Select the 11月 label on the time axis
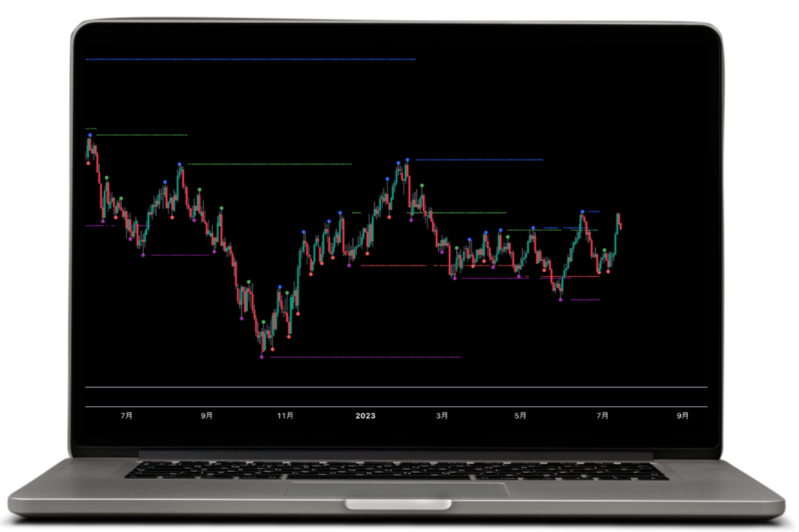799x532 pixels. pyautogui.click(x=285, y=416)
